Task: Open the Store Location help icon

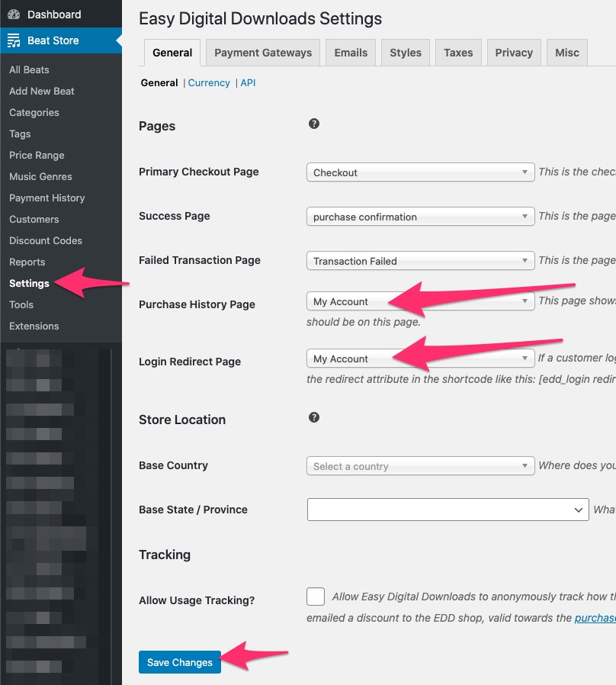Action: pos(314,417)
